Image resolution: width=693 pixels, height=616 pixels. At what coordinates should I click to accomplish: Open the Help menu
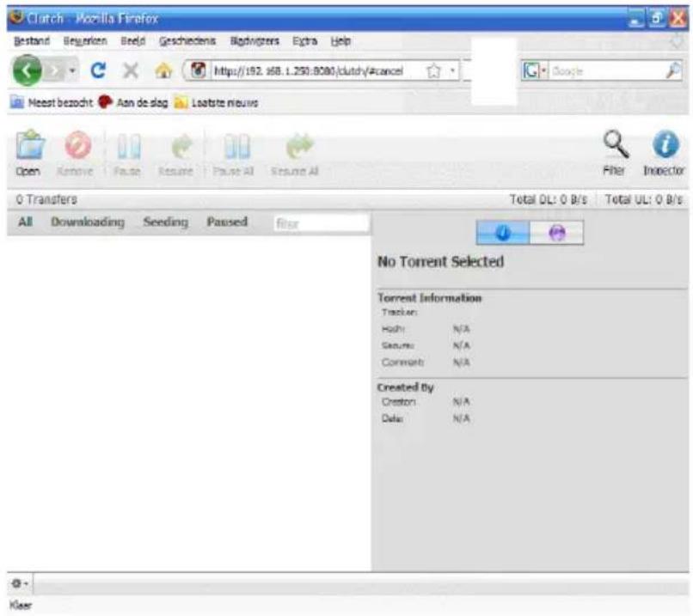[x=340, y=41]
